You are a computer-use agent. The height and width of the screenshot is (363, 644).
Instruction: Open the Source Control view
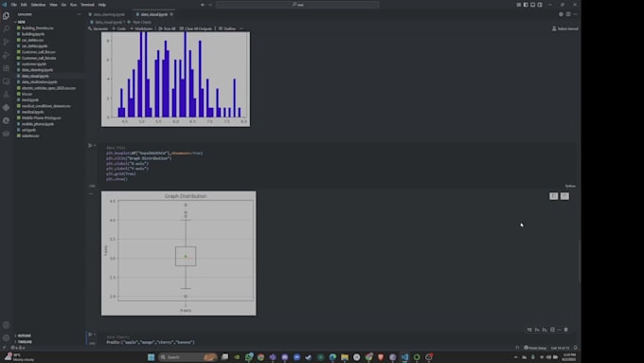(7, 42)
